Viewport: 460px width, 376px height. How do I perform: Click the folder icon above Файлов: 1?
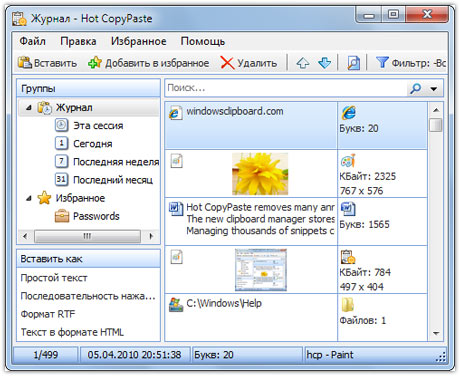click(x=347, y=305)
